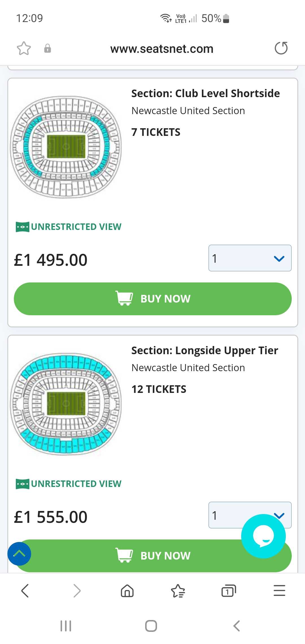Image resolution: width=305 pixels, height=644 pixels.
Task: Expand quantity dropdown for Longside Upper Tier
Action: click(x=250, y=515)
